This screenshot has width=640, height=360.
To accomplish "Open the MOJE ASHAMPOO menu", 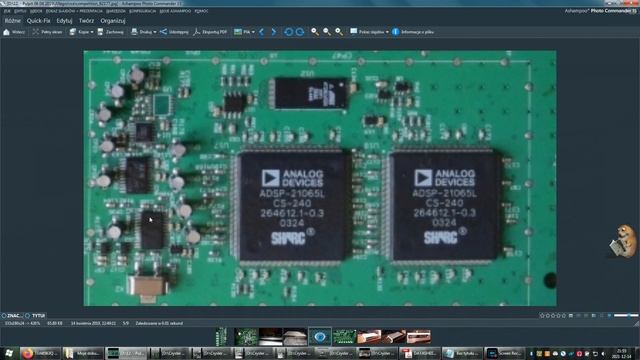I will coord(175,11).
